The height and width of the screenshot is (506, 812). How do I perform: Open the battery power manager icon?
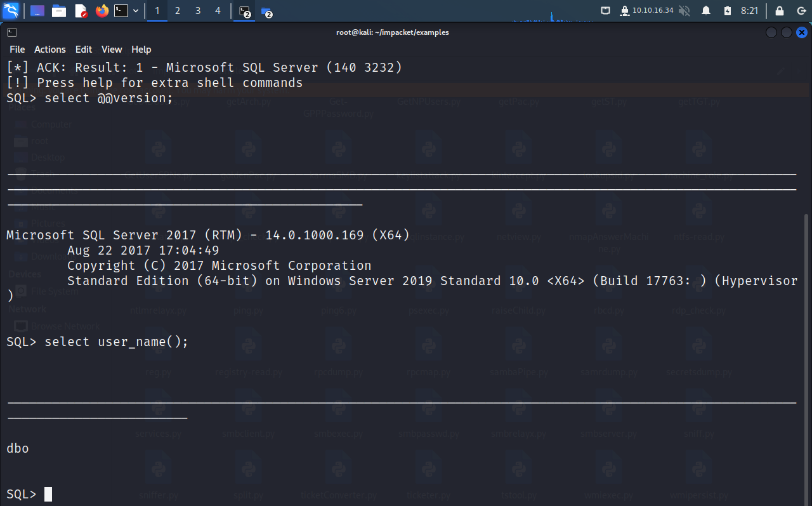(x=728, y=11)
